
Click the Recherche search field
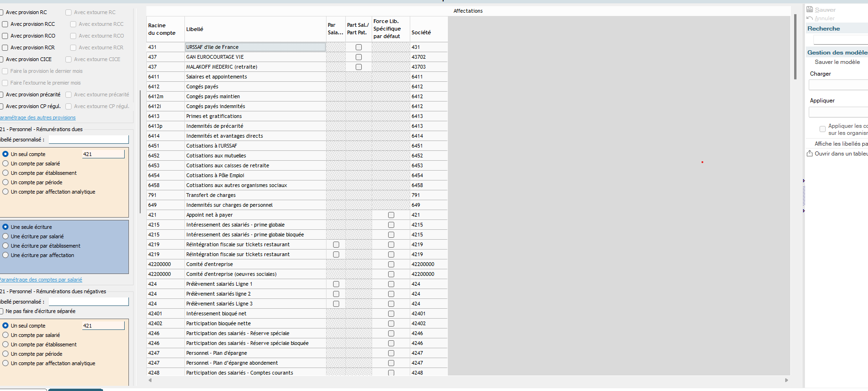coord(841,40)
